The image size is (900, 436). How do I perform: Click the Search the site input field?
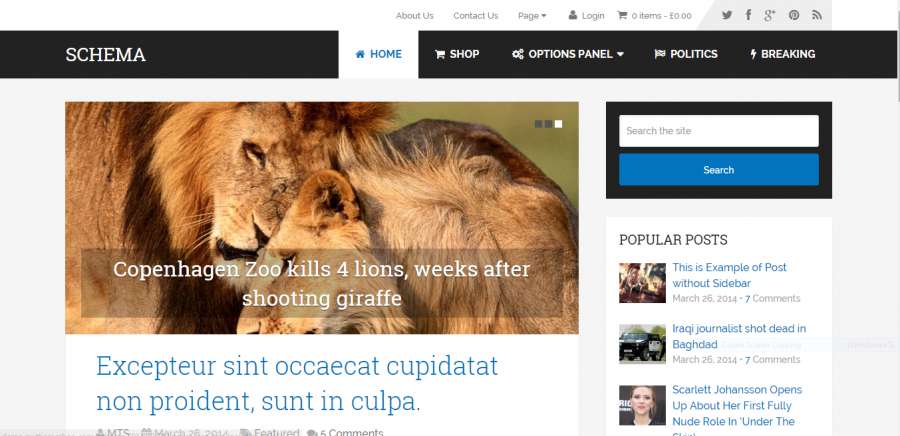tap(719, 131)
